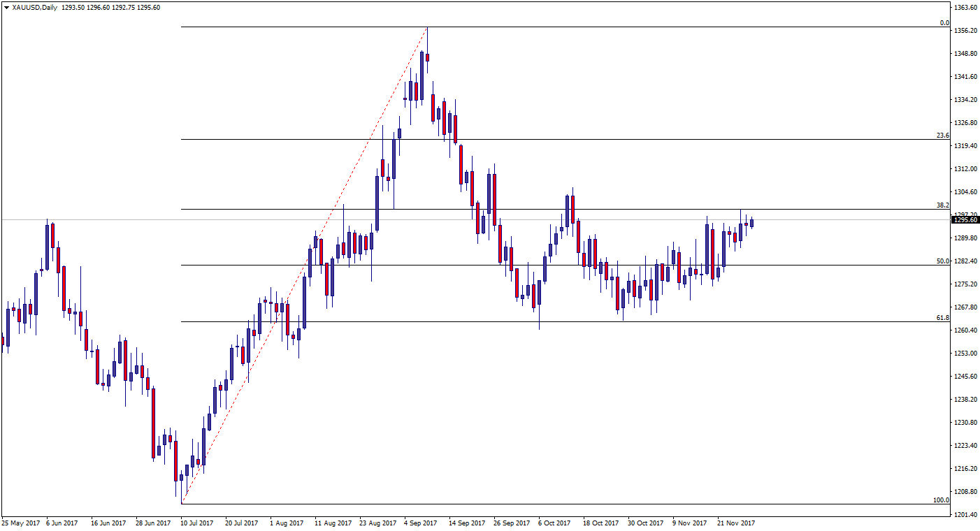Click the 1363.60 price on the scale
980x531 pixels.
click(965, 8)
